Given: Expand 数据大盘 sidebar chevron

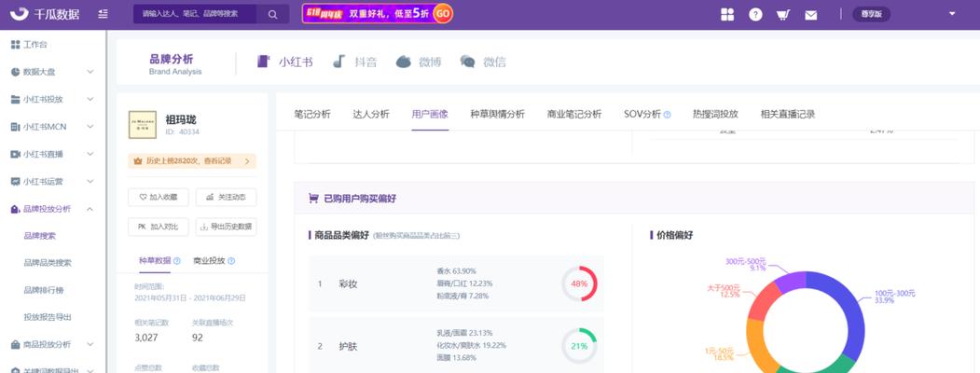Looking at the screenshot, I should (x=90, y=72).
